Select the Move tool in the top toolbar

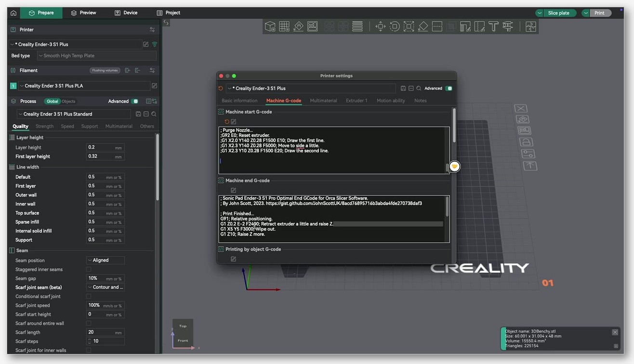(x=381, y=26)
